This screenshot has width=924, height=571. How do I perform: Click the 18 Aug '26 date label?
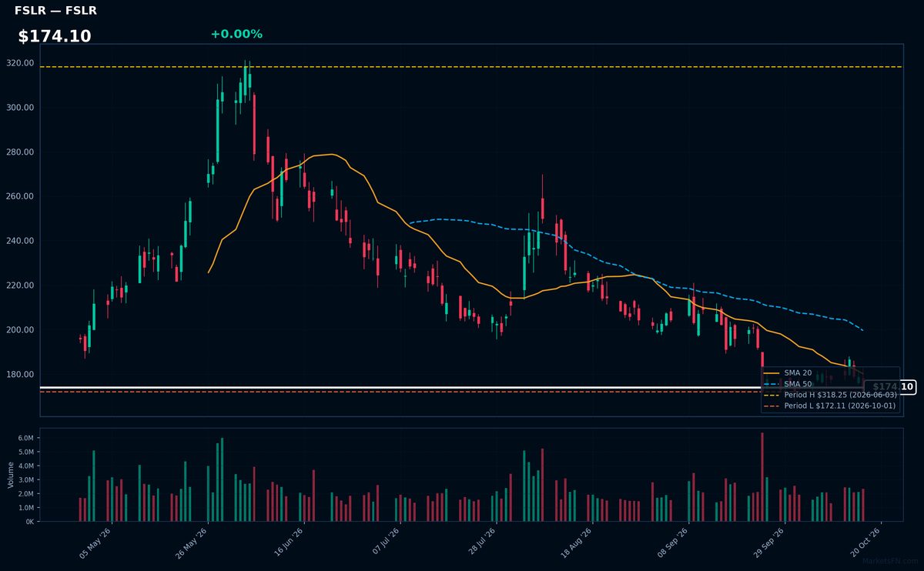pos(577,543)
